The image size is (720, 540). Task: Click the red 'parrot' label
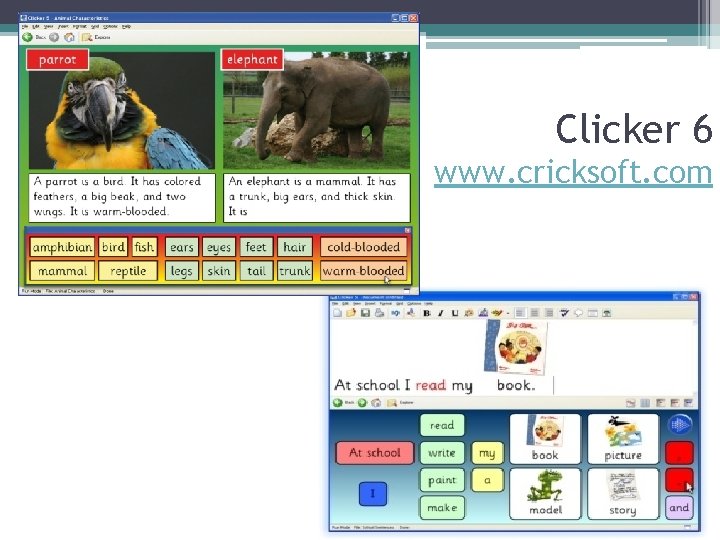point(57,60)
